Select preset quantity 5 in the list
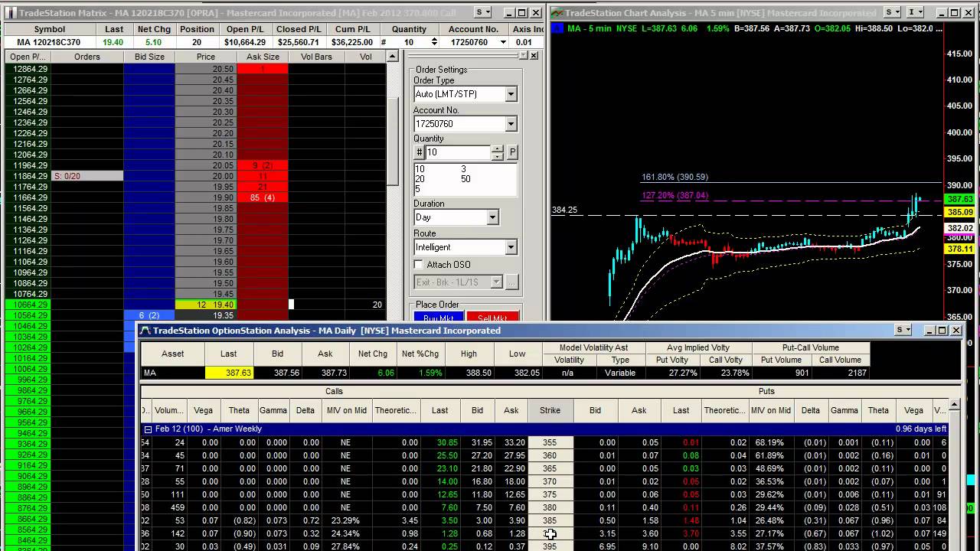 coord(417,189)
